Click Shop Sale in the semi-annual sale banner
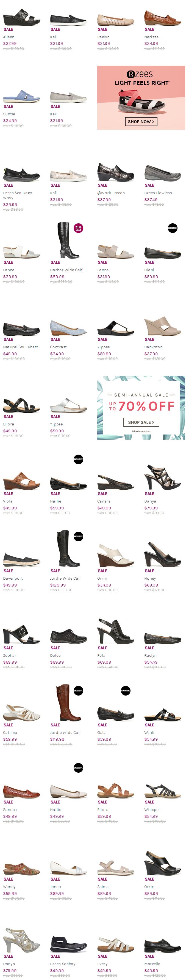The image size is (186, 980). coord(141,422)
